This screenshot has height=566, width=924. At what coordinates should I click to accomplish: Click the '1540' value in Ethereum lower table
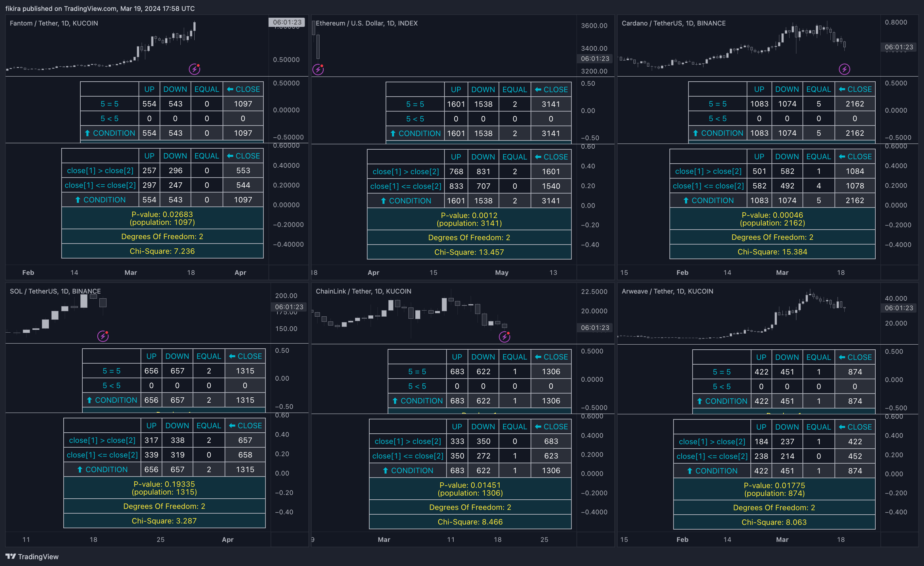coord(551,186)
